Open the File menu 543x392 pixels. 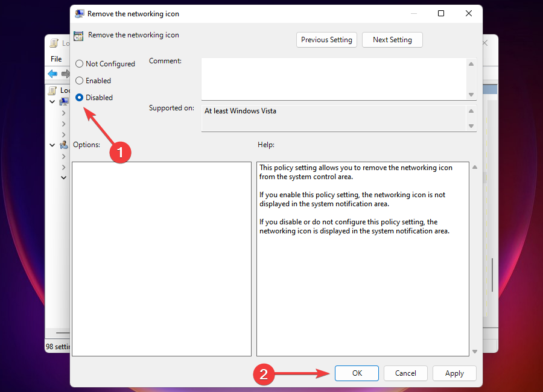pos(56,58)
